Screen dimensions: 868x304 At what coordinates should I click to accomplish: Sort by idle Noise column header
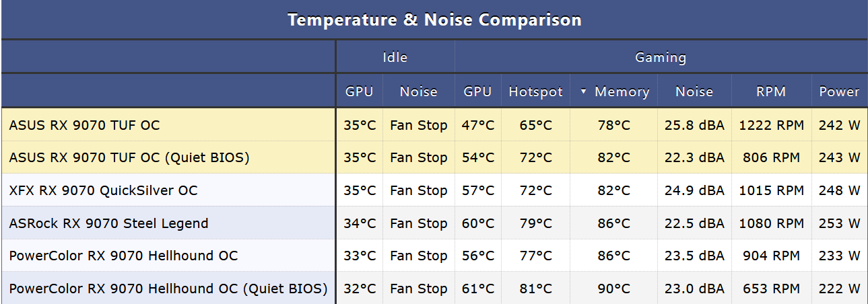[418, 91]
